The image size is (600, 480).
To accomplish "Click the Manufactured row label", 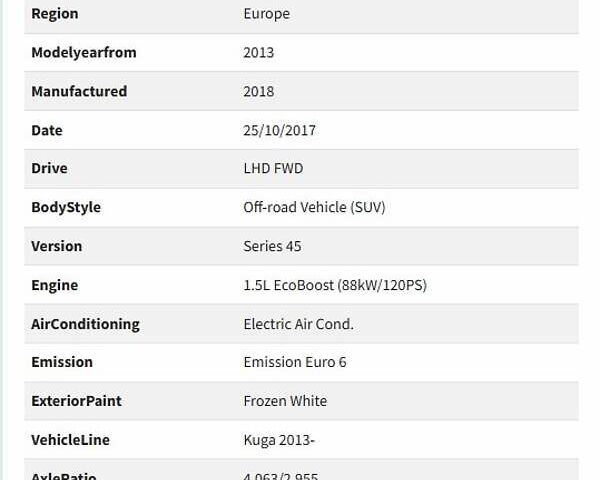I will click(x=79, y=91).
